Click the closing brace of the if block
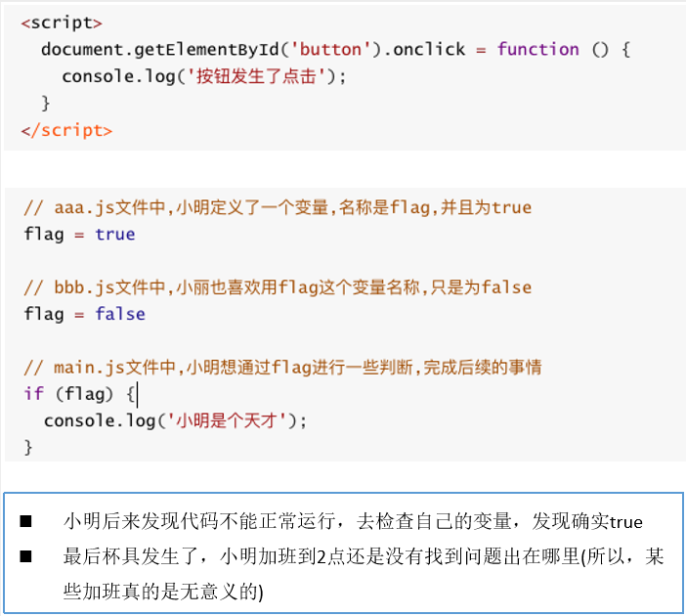686x616 pixels. pyautogui.click(x=28, y=447)
